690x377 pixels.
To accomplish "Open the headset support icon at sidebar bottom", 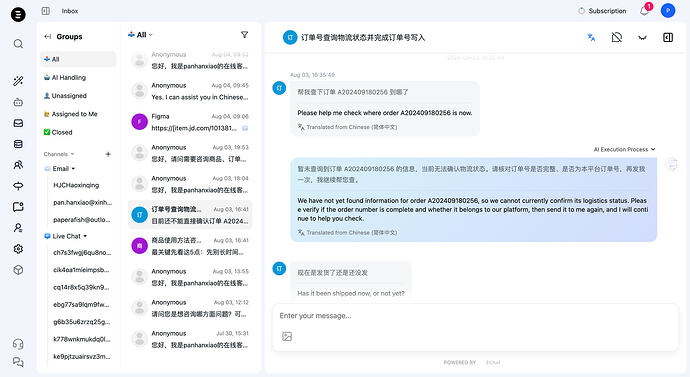I will pyautogui.click(x=18, y=344).
